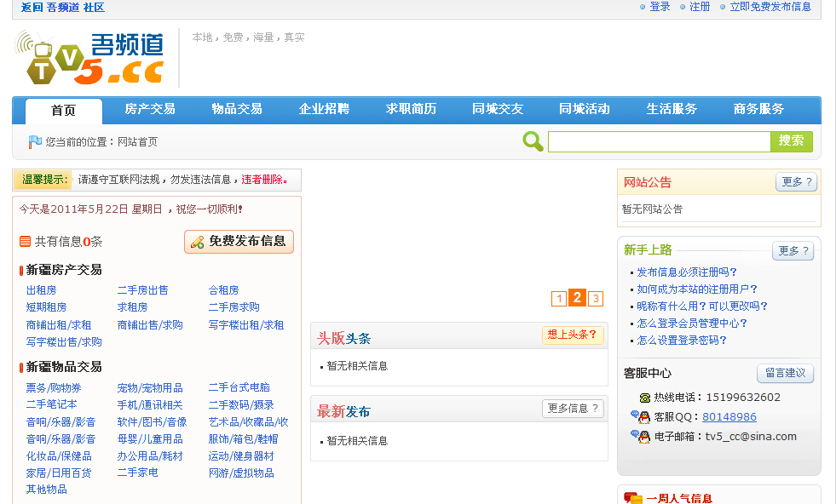This screenshot has height=504, width=836.
Task: Click 更多 button in 网站公告 panel
Action: click(x=796, y=182)
